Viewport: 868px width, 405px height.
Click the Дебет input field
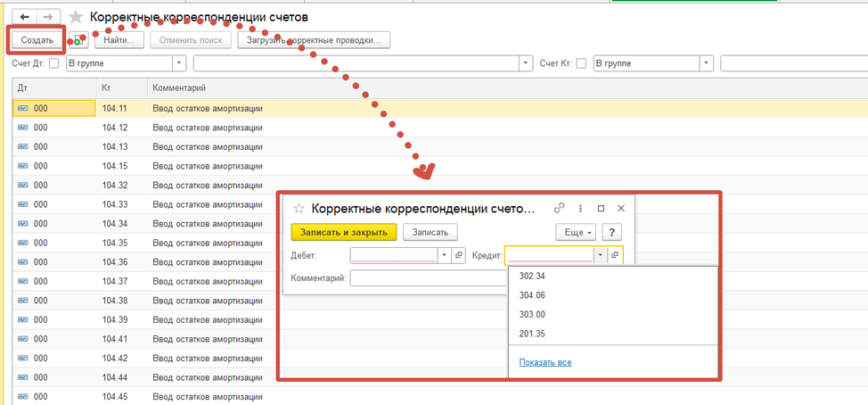coord(394,255)
